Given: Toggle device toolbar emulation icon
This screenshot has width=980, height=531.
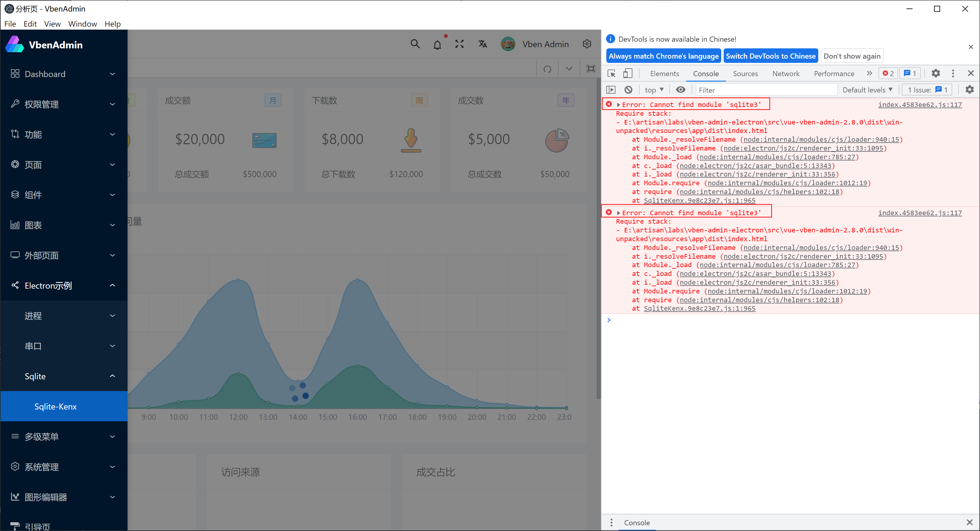Looking at the screenshot, I should [628, 73].
